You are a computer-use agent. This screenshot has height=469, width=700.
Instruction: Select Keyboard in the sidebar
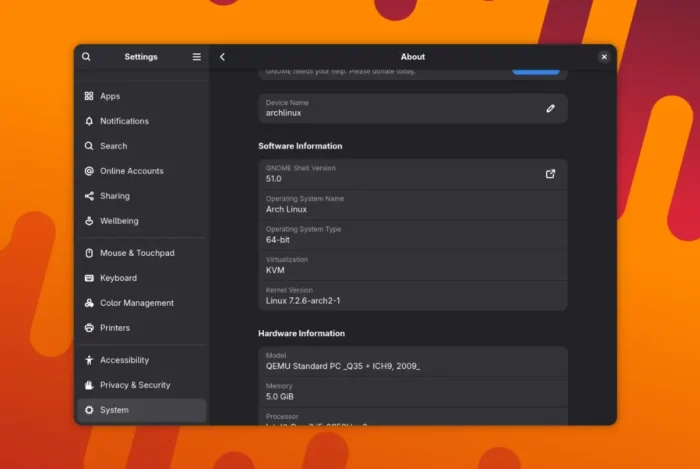[142, 278]
